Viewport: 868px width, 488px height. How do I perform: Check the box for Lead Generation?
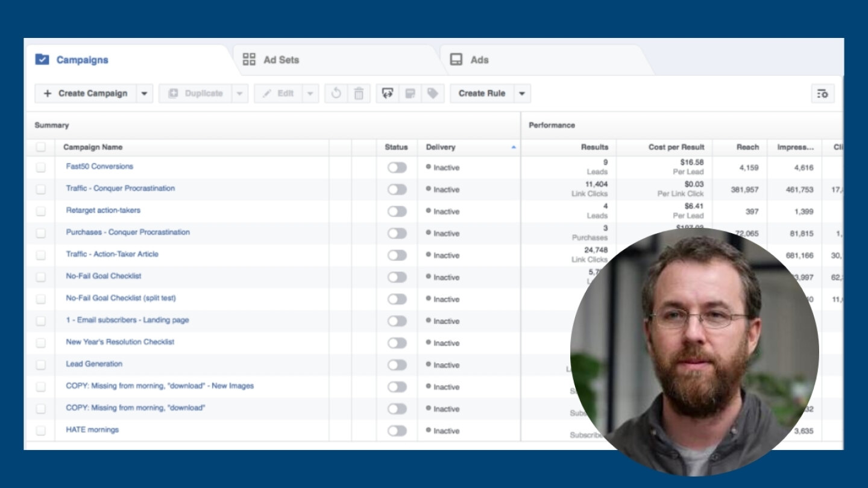pos(40,365)
